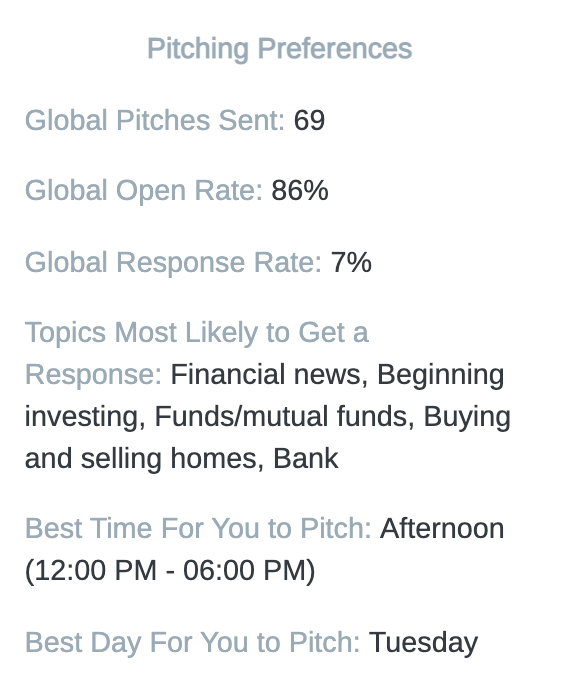
Task: Click the Tuesday value
Action: coord(423,642)
